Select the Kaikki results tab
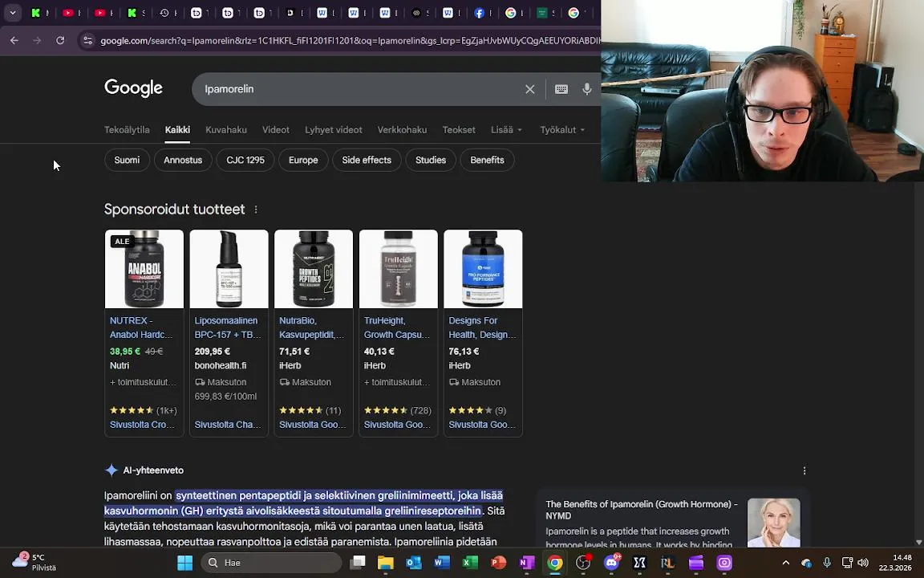This screenshot has height=578, width=924. [x=177, y=130]
